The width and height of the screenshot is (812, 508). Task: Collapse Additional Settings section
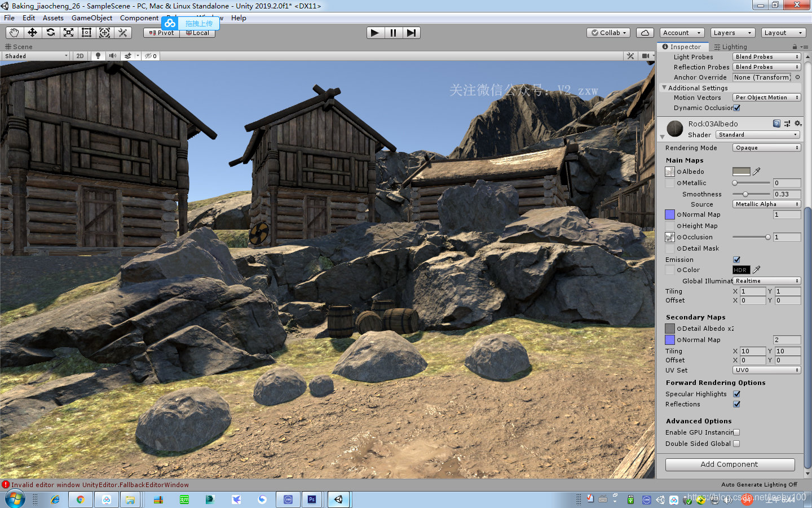(x=664, y=88)
